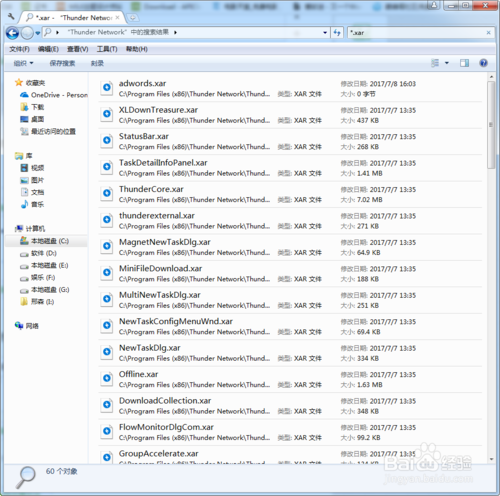Click the Save Search button

62,63
